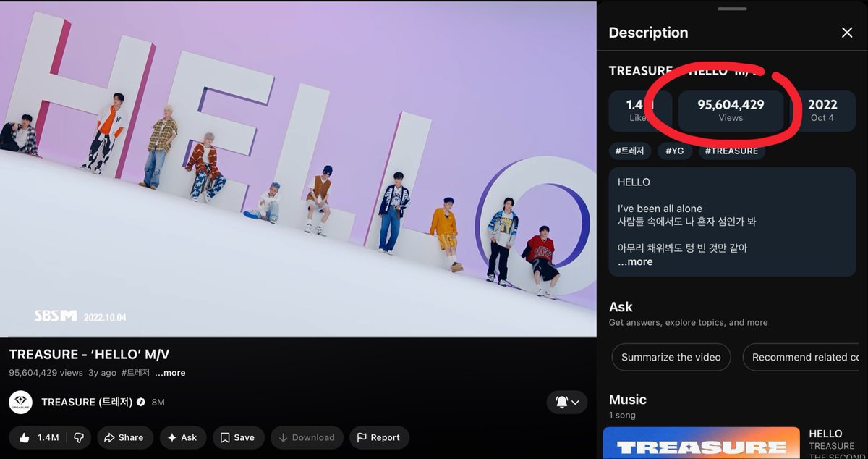
Task: Open #트레저 hashtag under video title
Action: 135,373
